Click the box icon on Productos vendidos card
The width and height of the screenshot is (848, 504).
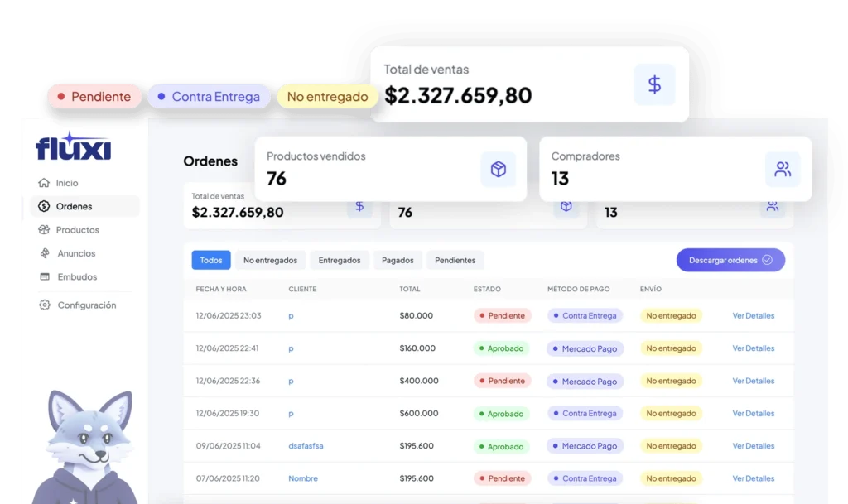(498, 169)
